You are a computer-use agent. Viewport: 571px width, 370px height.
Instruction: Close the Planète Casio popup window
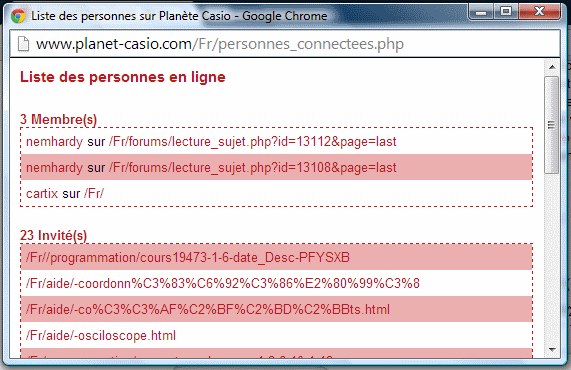click(540, 12)
